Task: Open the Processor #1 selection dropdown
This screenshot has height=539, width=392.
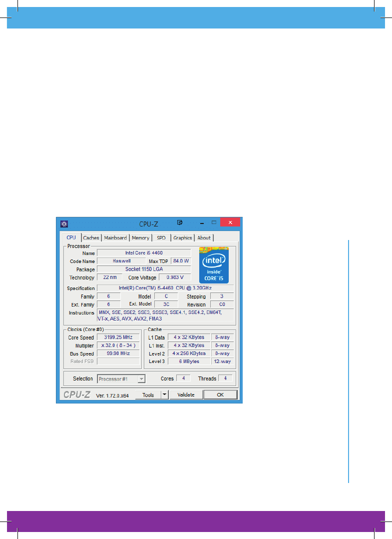Action: [121, 379]
